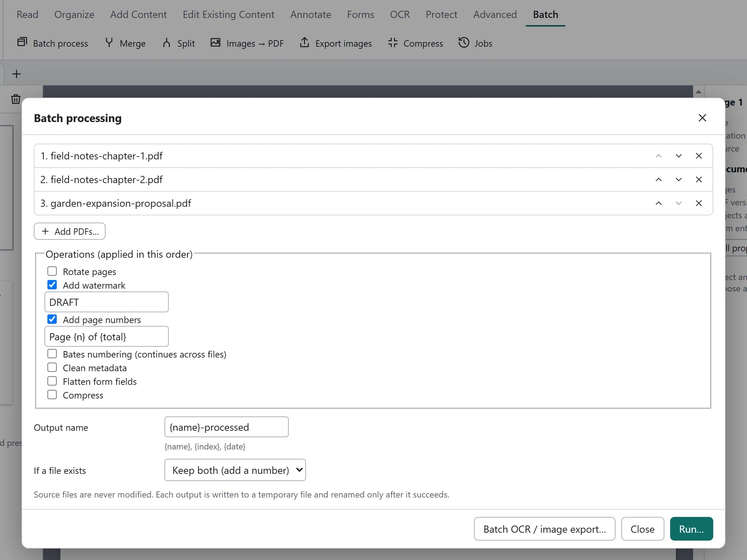Focus the page number format field
The height and width of the screenshot is (560, 747).
106,336
